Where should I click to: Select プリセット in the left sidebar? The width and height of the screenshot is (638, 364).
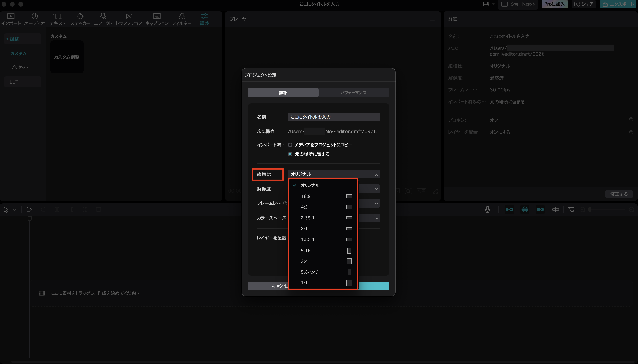pos(19,67)
